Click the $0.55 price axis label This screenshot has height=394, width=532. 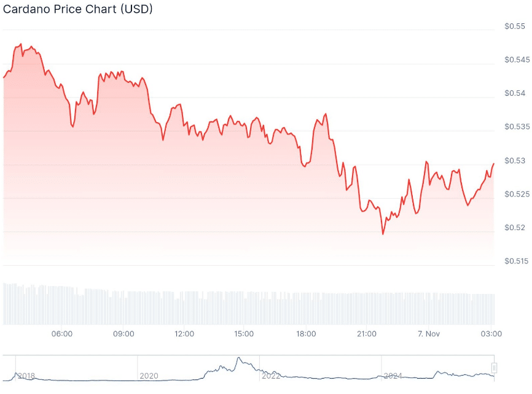515,26
